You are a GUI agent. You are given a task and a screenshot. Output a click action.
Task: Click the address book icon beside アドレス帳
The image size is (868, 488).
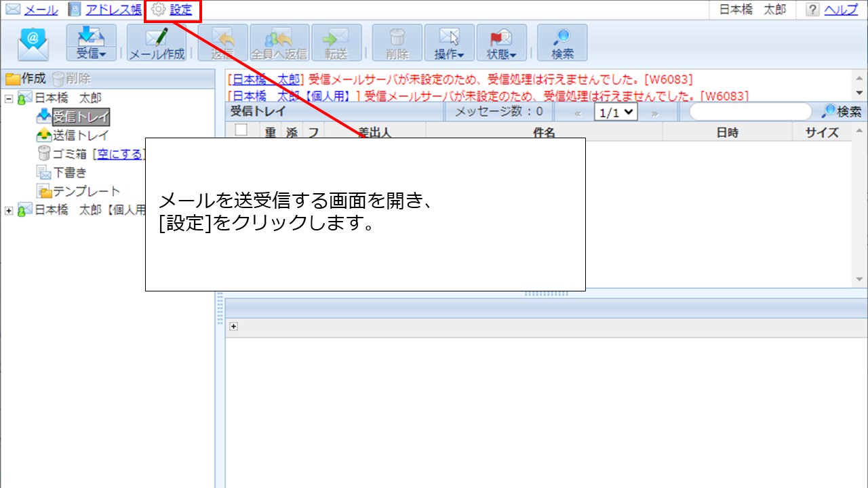pos(74,10)
